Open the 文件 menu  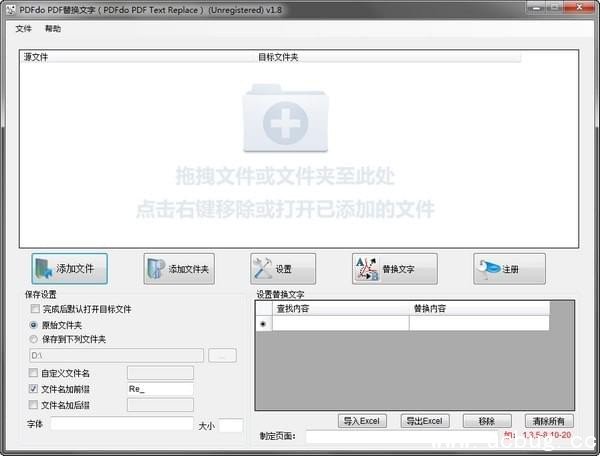coord(25,29)
